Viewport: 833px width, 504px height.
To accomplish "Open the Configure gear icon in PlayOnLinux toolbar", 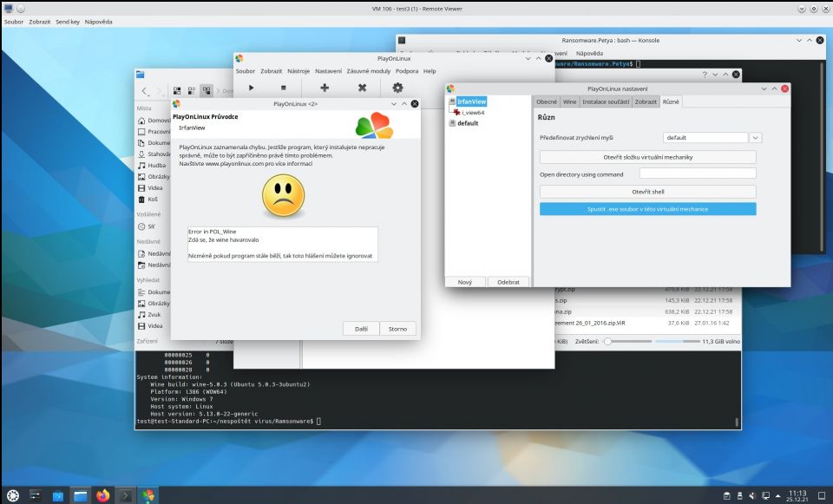I will [x=397, y=88].
